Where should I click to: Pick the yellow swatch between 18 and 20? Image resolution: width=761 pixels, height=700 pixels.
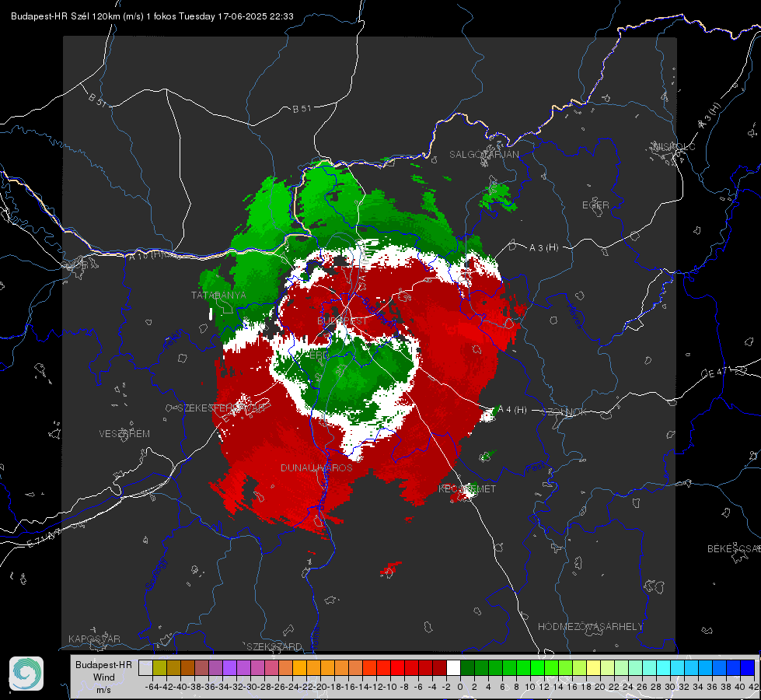click(594, 667)
